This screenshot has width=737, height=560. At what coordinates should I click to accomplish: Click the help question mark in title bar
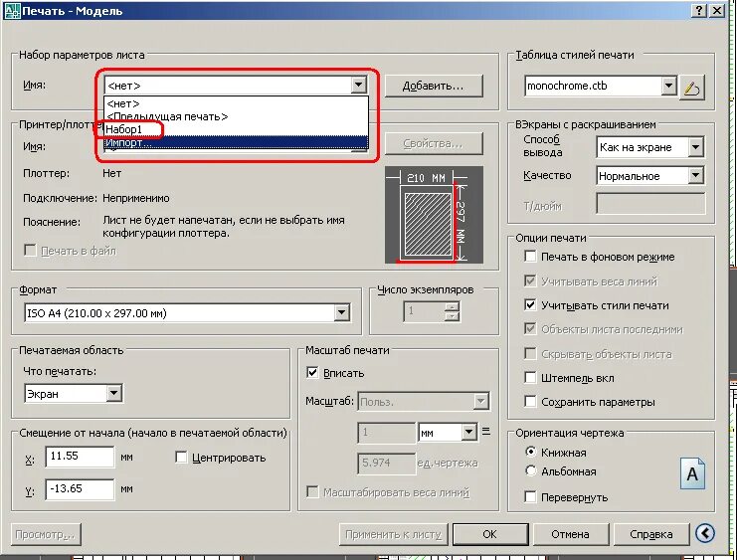click(699, 10)
